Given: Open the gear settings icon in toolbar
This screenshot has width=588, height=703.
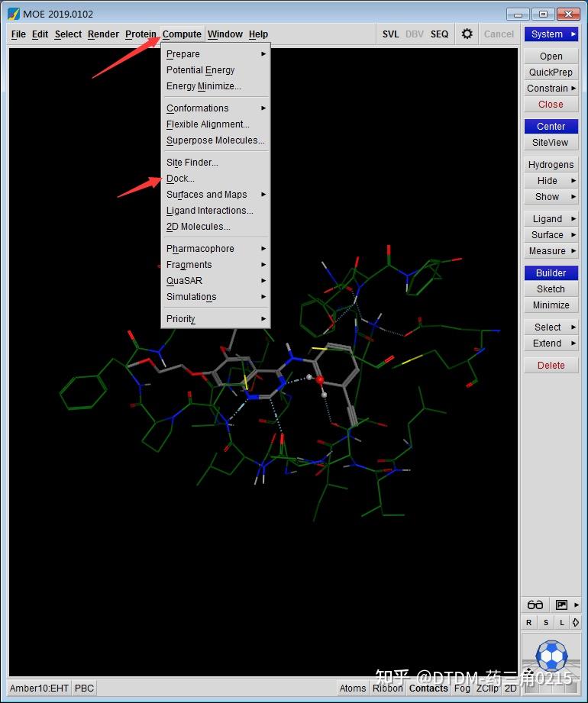Looking at the screenshot, I should click(467, 34).
